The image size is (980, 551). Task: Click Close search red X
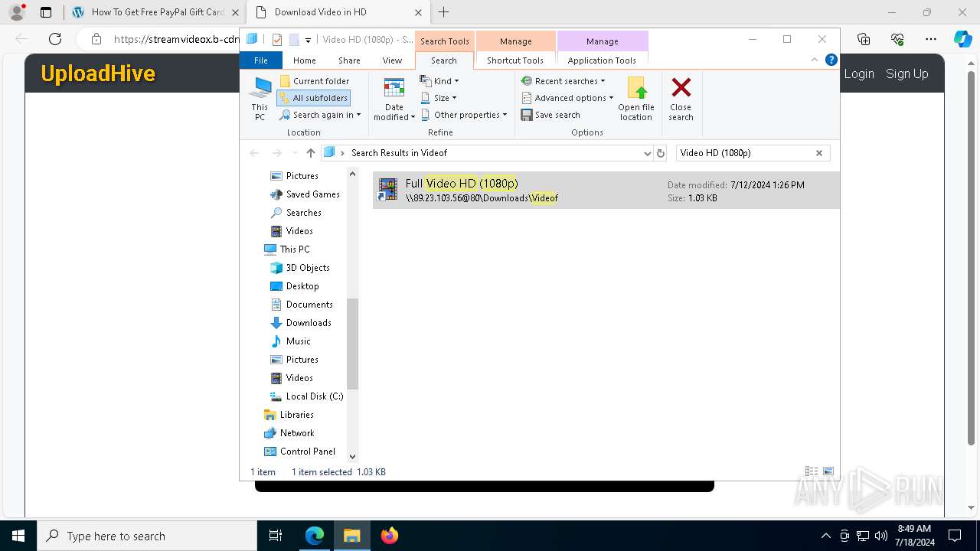coord(681,99)
